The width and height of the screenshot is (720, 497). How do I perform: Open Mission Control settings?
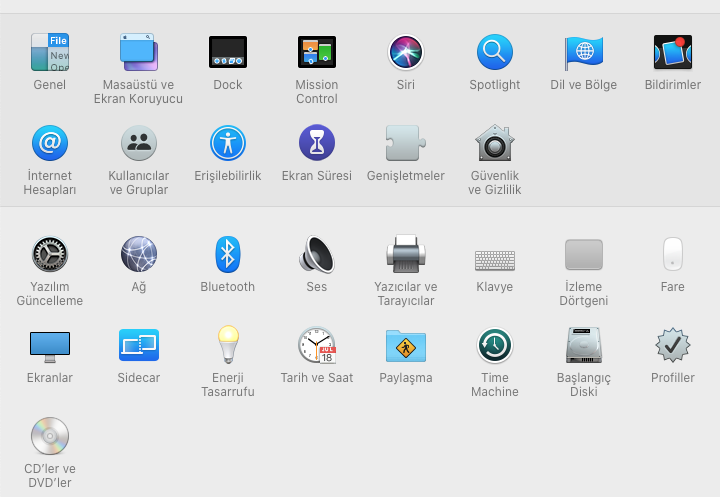[317, 52]
